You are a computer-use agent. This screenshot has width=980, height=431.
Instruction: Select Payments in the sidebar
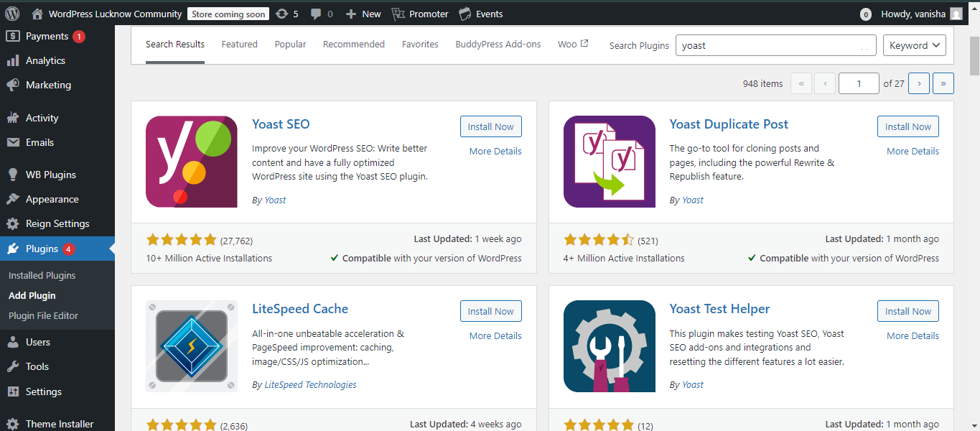tap(43, 35)
